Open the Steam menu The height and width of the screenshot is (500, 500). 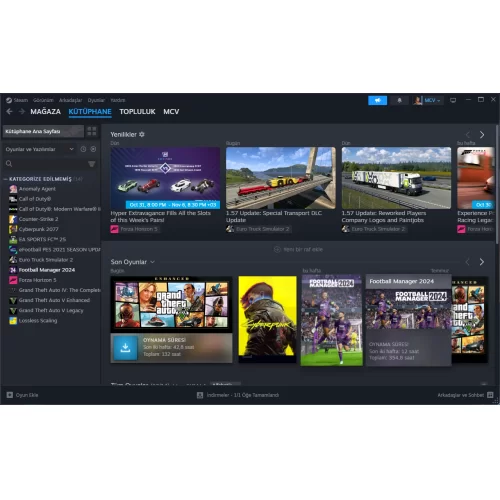(x=21, y=100)
